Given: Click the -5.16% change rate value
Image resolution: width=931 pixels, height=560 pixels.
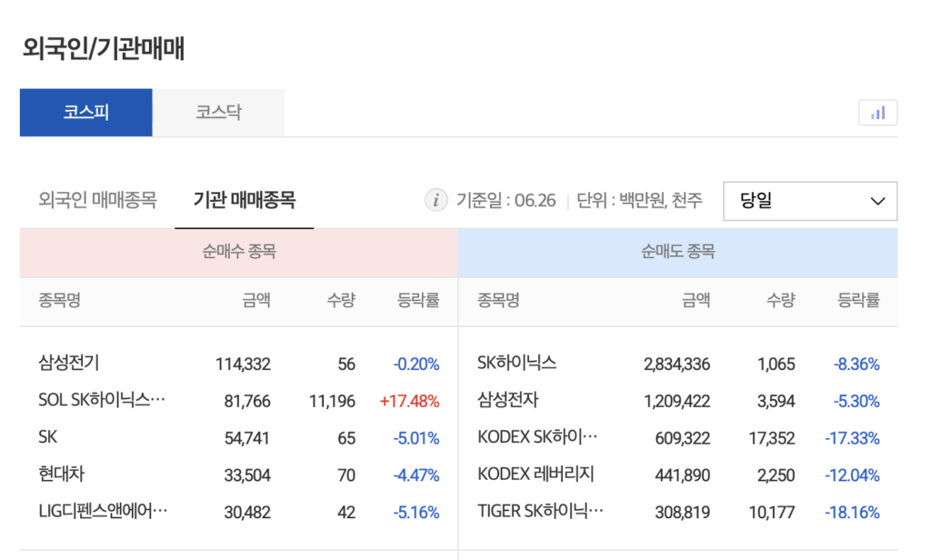Looking at the screenshot, I should pyautogui.click(x=416, y=513).
